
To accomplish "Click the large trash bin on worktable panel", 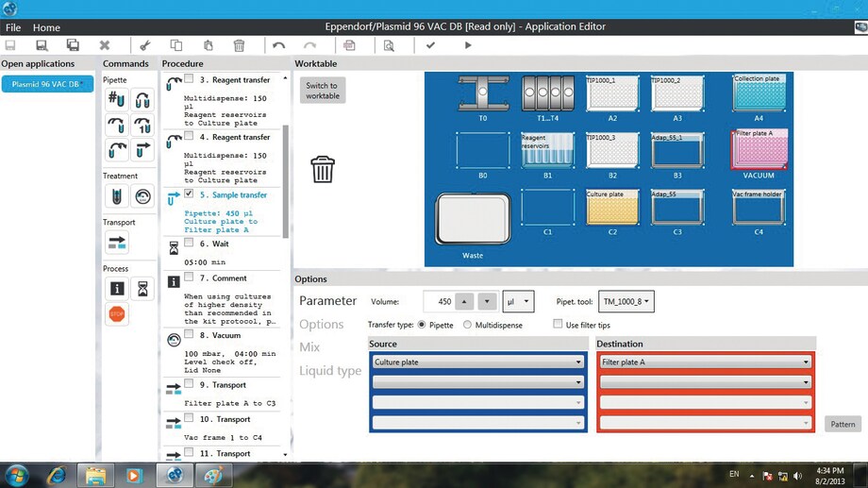I will pos(322,169).
